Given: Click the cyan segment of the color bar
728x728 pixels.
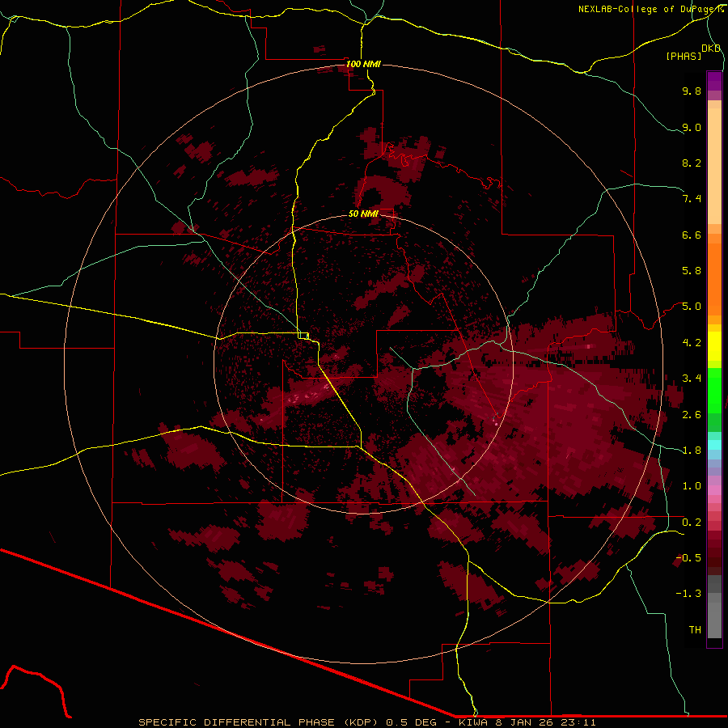Looking at the screenshot, I should click(714, 445).
